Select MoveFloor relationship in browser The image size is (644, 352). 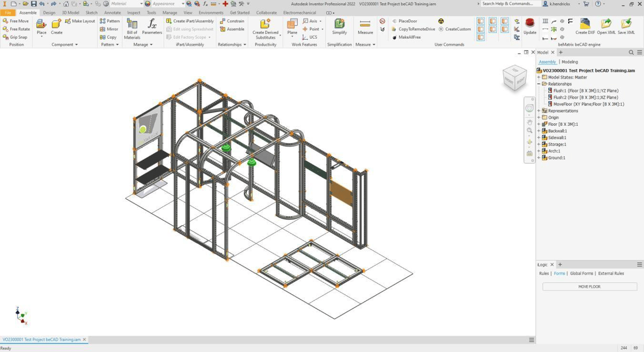(x=586, y=104)
